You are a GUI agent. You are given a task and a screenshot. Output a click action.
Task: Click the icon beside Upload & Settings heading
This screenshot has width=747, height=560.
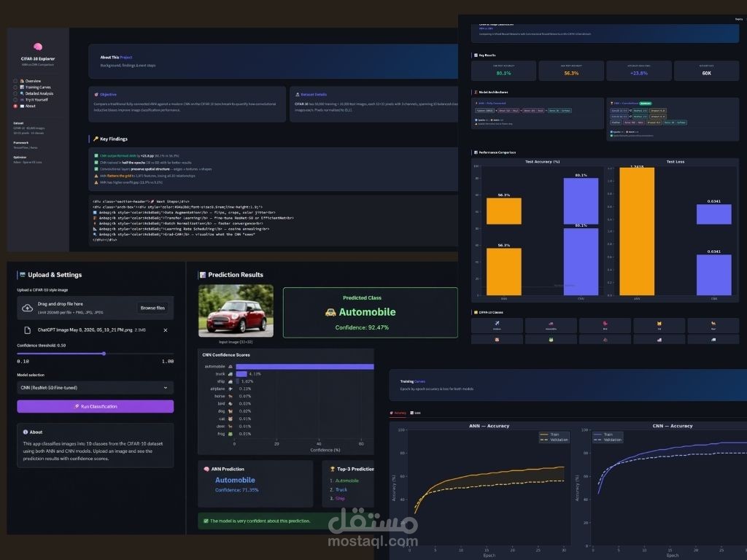22,275
